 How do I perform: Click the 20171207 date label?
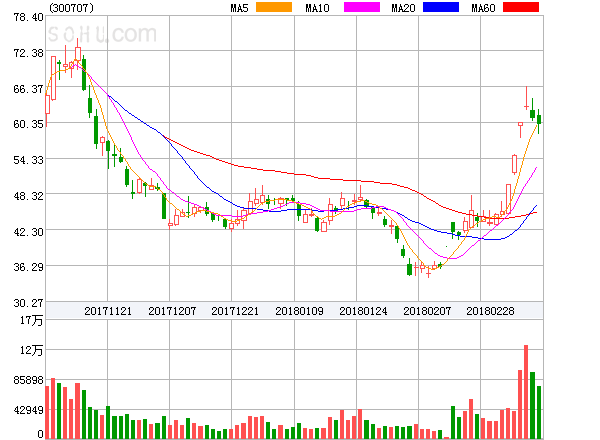point(172,311)
